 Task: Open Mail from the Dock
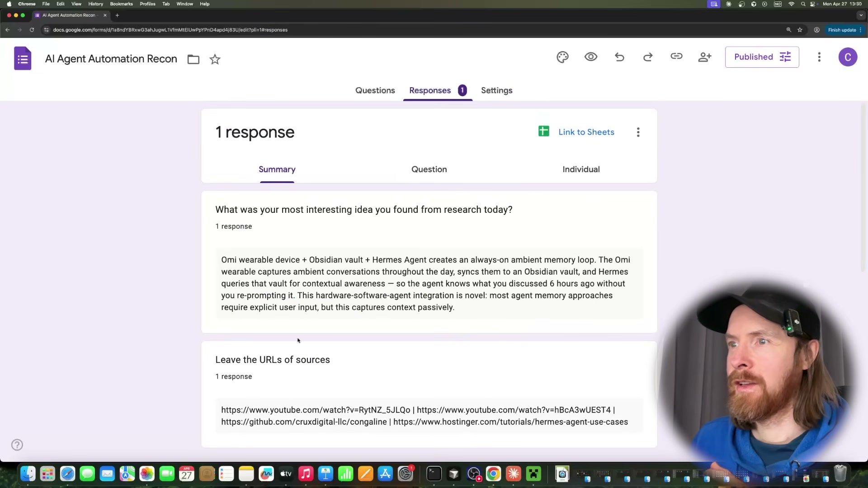[107, 474]
